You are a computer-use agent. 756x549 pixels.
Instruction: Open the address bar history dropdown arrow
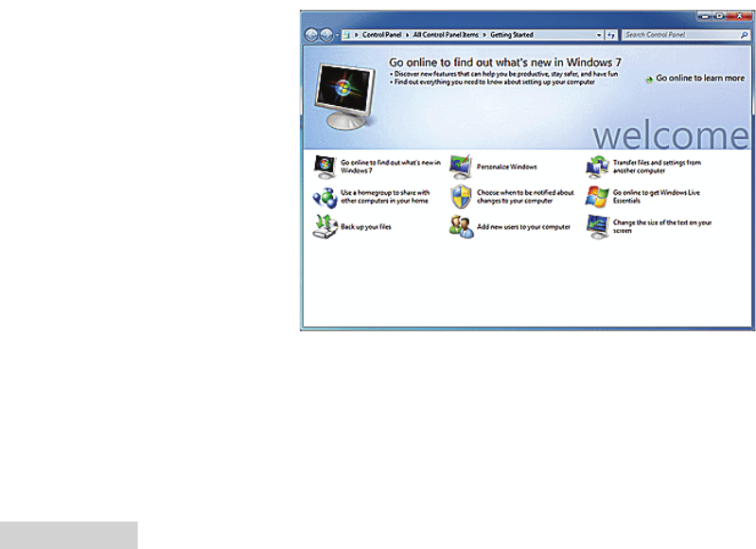click(599, 35)
